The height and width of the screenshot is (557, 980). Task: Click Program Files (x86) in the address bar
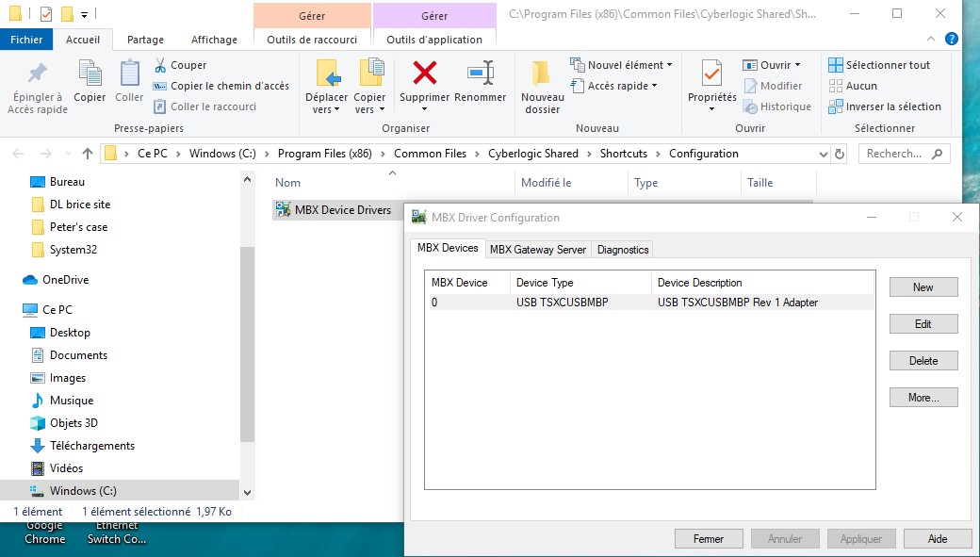click(x=324, y=154)
